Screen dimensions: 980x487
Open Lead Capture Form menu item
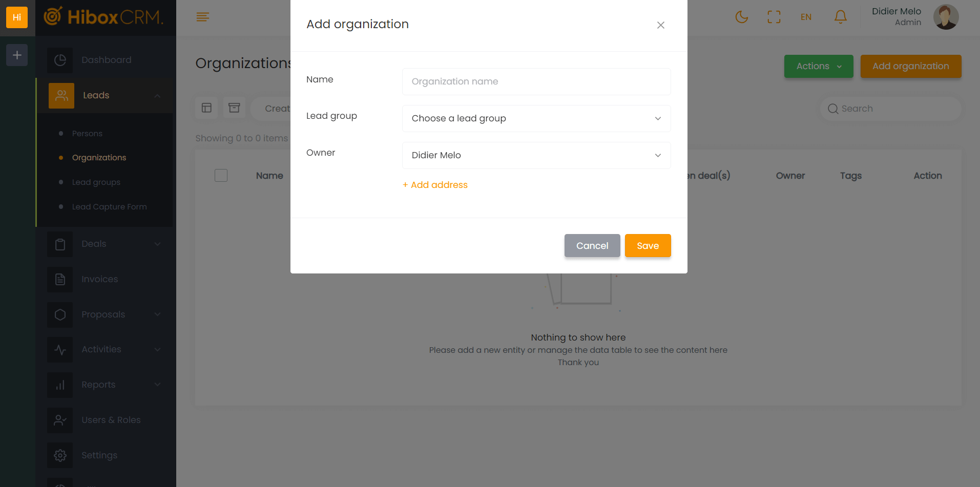point(109,207)
